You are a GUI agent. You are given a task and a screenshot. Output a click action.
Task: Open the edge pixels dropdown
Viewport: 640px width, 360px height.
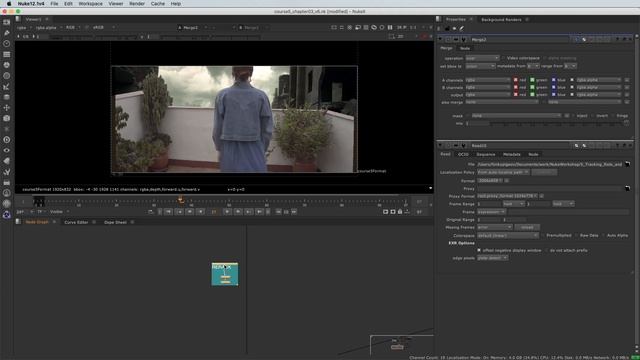point(492,258)
